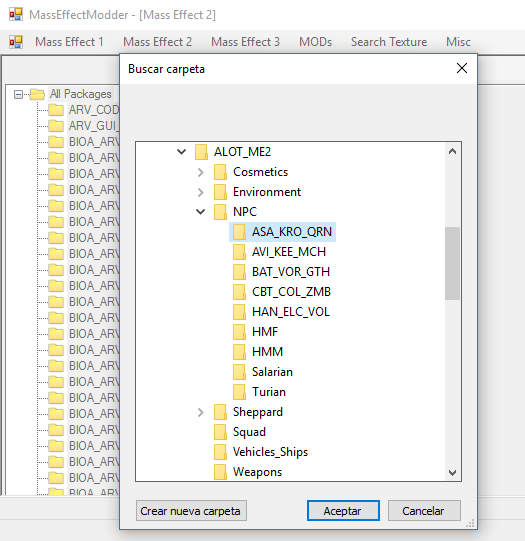Open the MODs menu
Image resolution: width=525 pixels, height=541 pixels.
[x=315, y=42]
